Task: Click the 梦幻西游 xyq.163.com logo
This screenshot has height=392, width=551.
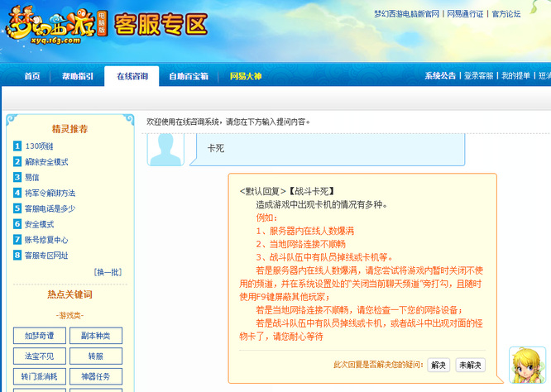Action: (x=56, y=26)
